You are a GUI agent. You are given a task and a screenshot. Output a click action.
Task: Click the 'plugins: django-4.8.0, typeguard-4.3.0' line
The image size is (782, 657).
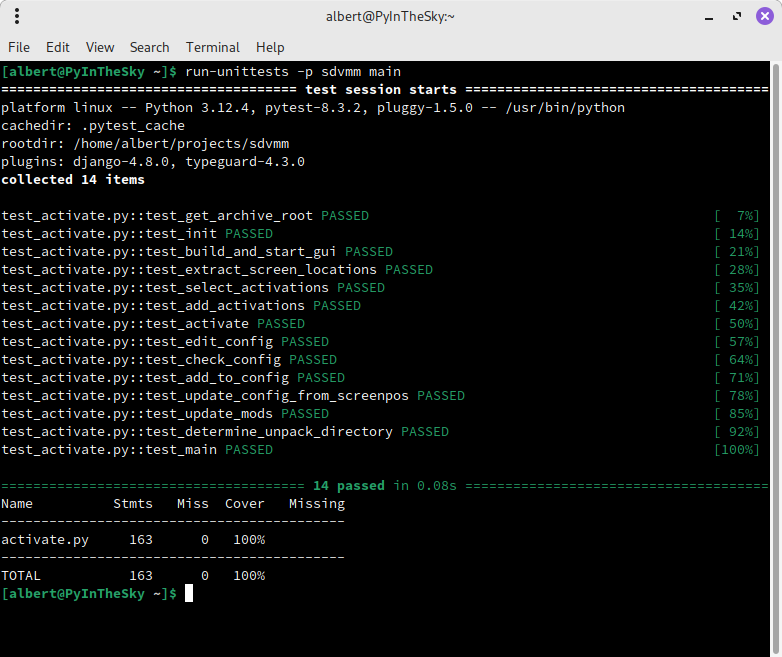coord(153,162)
